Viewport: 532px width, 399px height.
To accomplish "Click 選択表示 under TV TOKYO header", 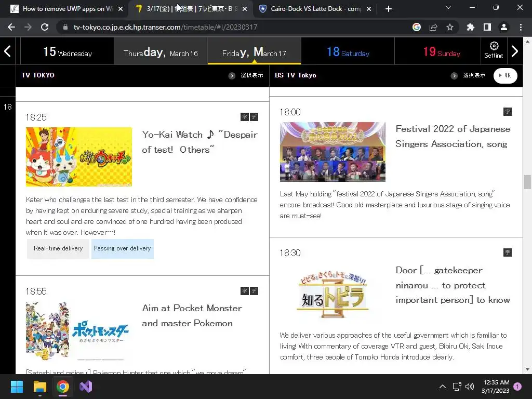I will click(x=246, y=75).
